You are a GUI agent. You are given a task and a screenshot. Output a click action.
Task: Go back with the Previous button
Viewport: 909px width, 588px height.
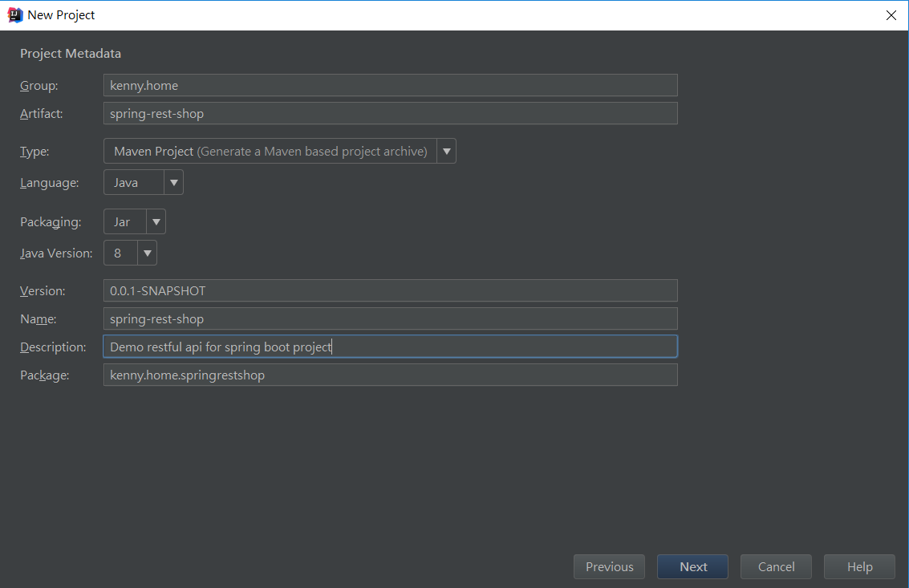[x=609, y=567]
